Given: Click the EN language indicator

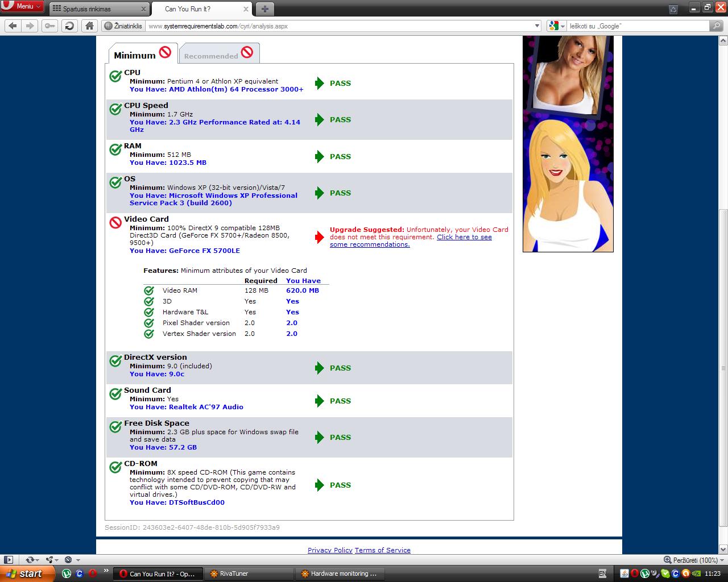Looking at the screenshot, I should click(x=602, y=574).
